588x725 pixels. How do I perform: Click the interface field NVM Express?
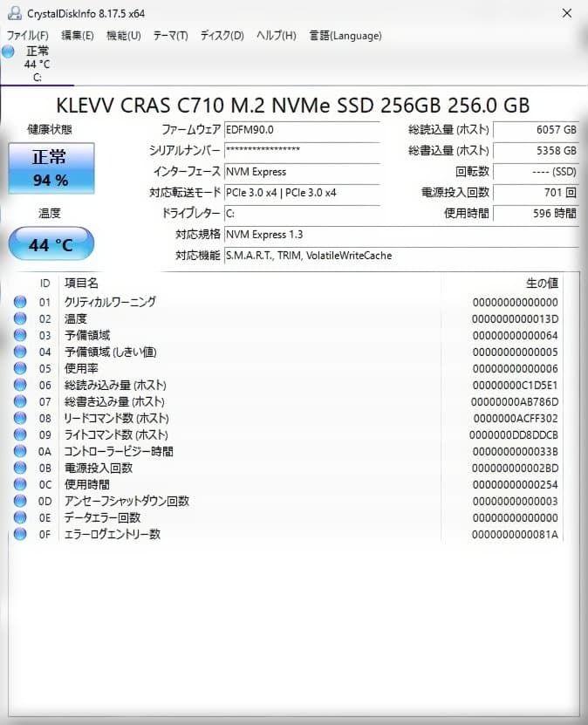coord(302,172)
